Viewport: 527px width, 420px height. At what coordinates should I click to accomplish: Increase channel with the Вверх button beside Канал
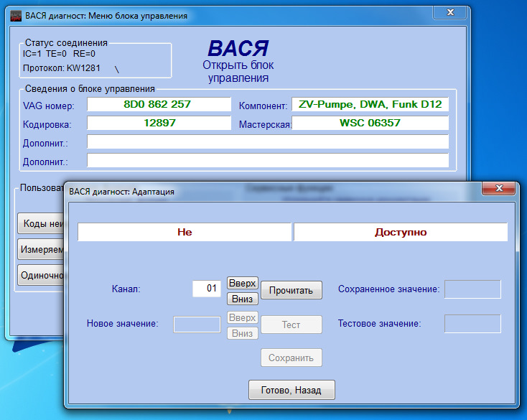click(x=243, y=283)
